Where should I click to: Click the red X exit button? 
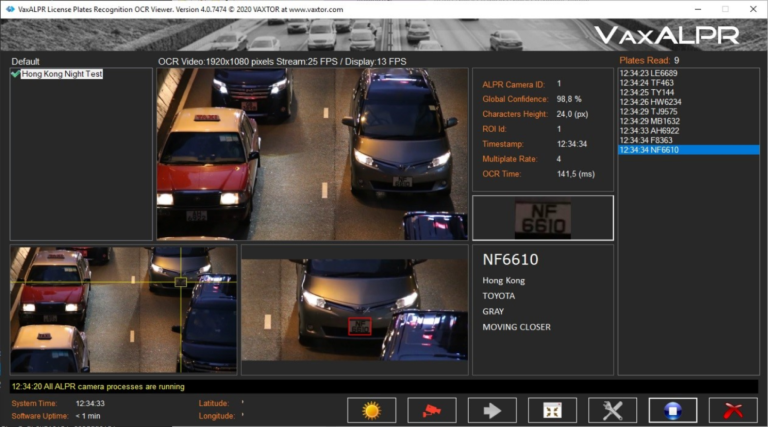point(732,410)
